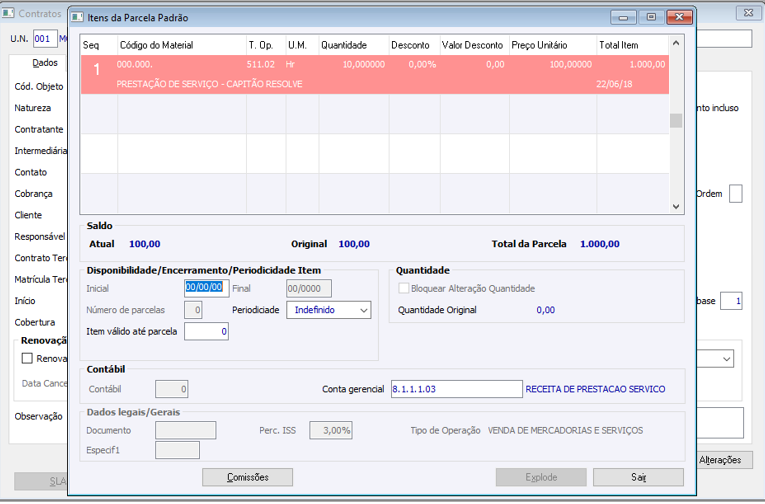Click the Comissões button
Image resolution: width=765 pixels, height=504 pixels.
tap(247, 477)
